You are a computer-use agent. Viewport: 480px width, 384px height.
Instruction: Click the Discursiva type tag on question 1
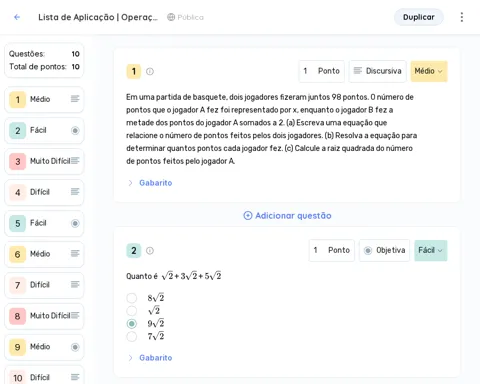pyautogui.click(x=378, y=71)
